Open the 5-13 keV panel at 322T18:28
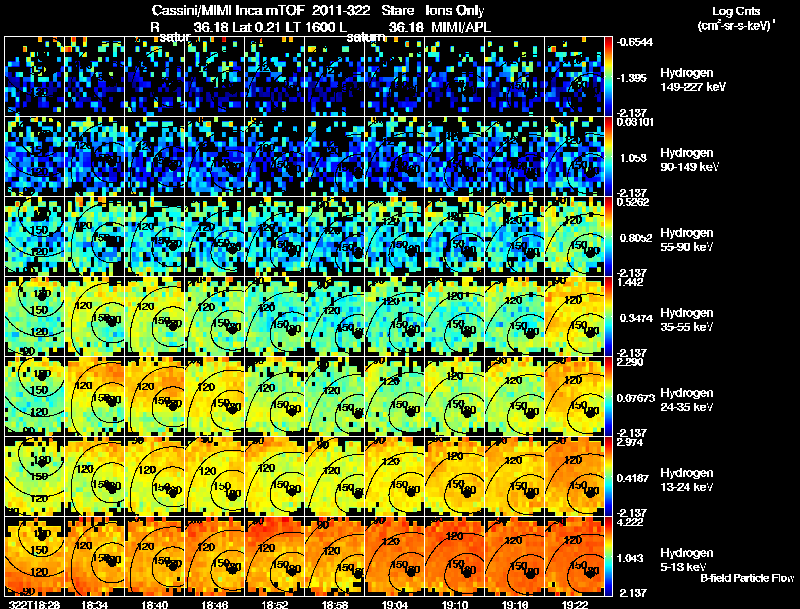Screen dimensions: 800x609 click(x=35, y=556)
